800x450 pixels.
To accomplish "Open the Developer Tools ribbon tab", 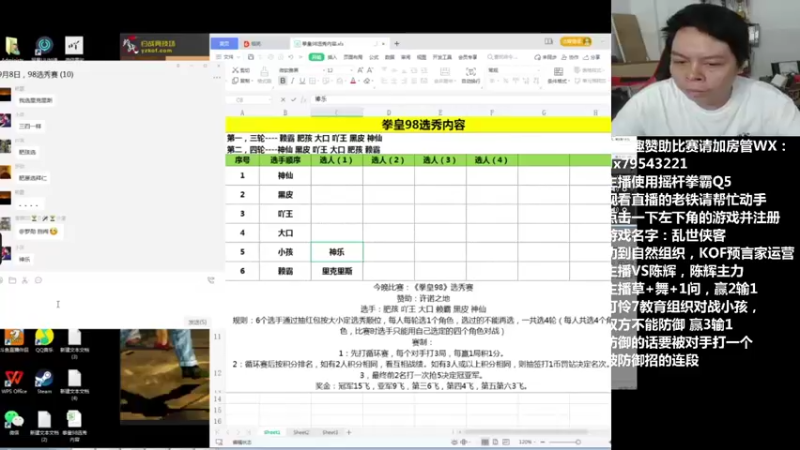I will [442, 57].
